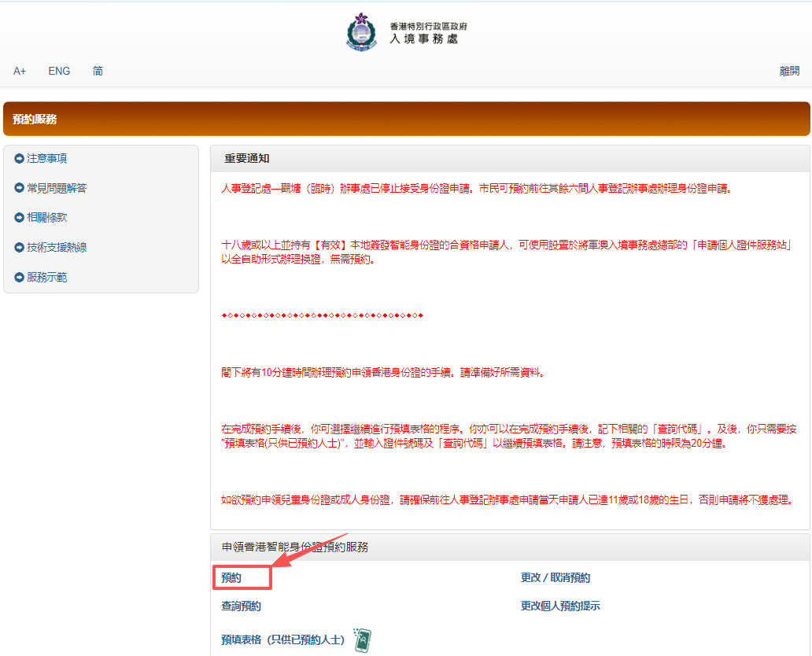This screenshot has height=656, width=812.
Task: Open the 更改個人預約提示 link
Action: (560, 606)
